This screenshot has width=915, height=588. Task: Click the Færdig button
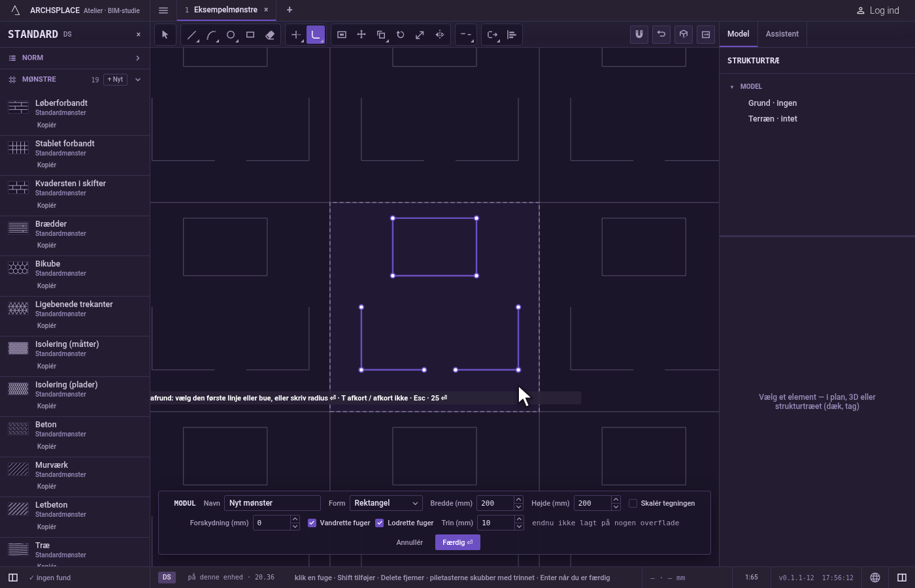click(x=457, y=542)
